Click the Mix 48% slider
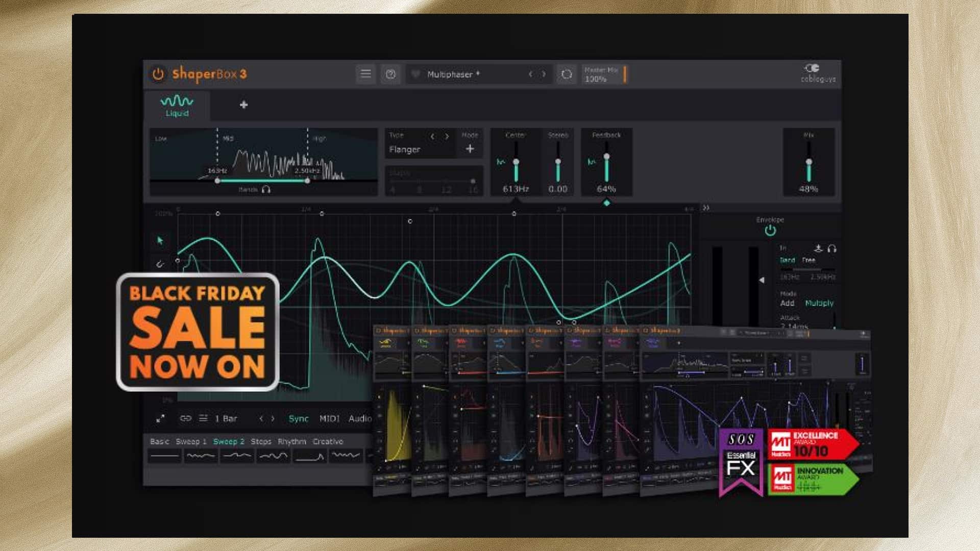The height and width of the screenshot is (551, 980). (808, 163)
